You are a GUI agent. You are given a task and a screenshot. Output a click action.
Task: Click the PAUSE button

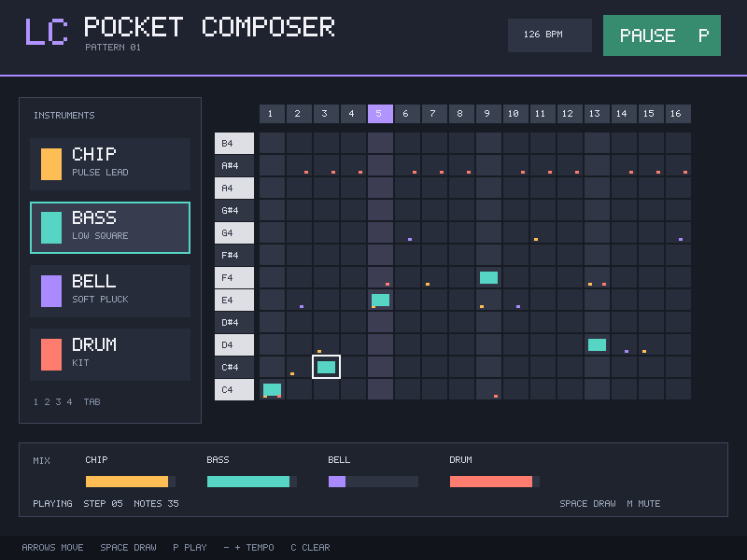[x=662, y=35]
